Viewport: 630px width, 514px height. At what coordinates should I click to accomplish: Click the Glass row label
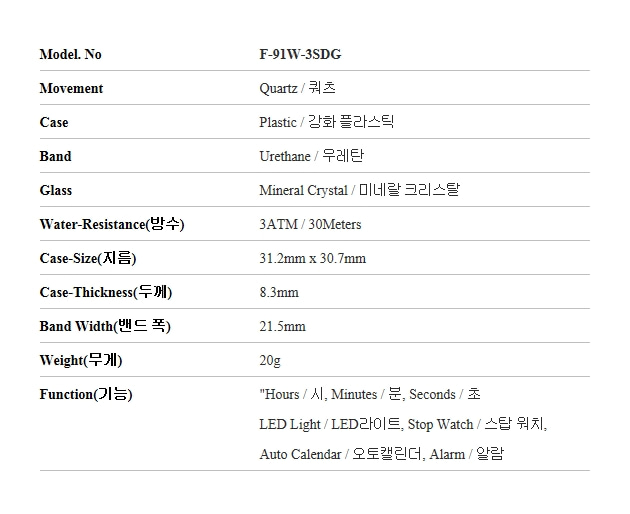[56, 190]
